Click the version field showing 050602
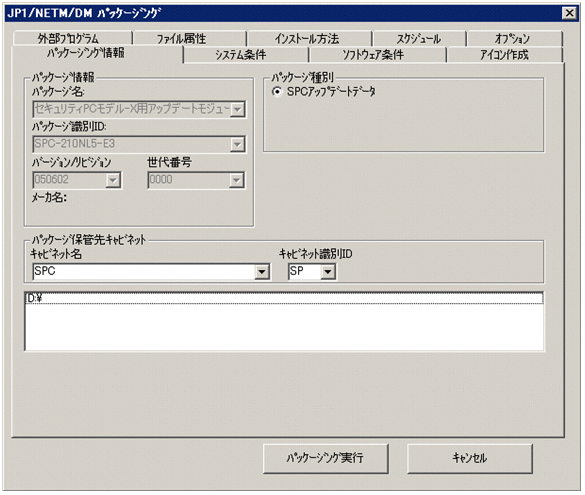The width and height of the screenshot is (585, 495). [76, 180]
